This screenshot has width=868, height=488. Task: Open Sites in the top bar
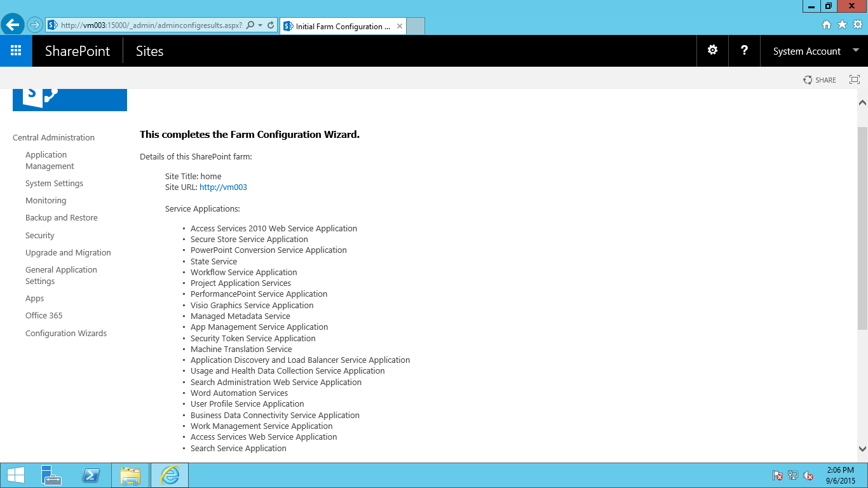click(149, 51)
